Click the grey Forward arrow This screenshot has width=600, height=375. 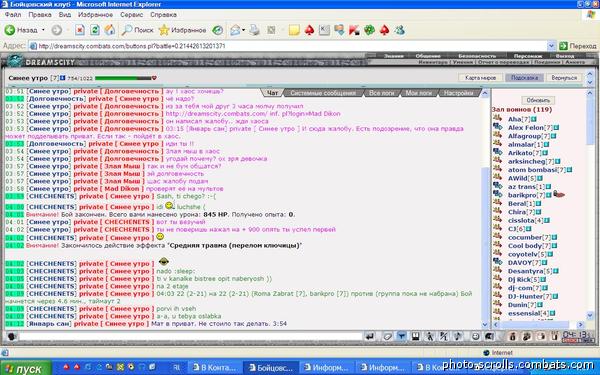click(x=57, y=30)
